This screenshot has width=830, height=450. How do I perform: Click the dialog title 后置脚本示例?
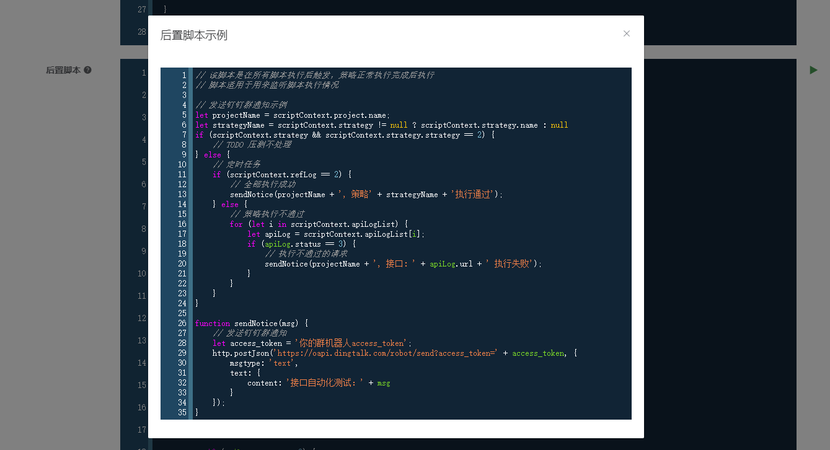point(194,35)
